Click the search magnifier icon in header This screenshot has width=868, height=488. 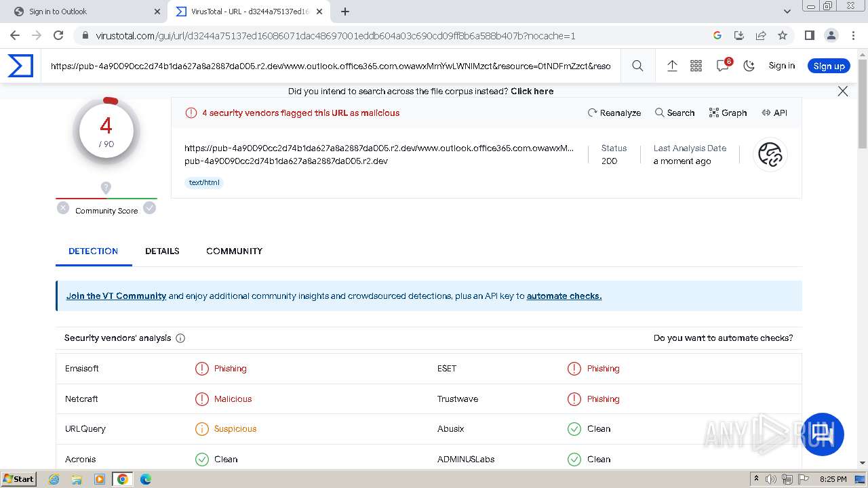637,66
